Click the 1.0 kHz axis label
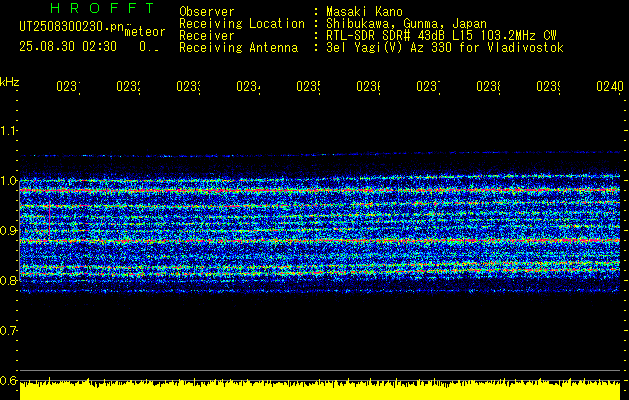The image size is (629, 400). pos(9,181)
